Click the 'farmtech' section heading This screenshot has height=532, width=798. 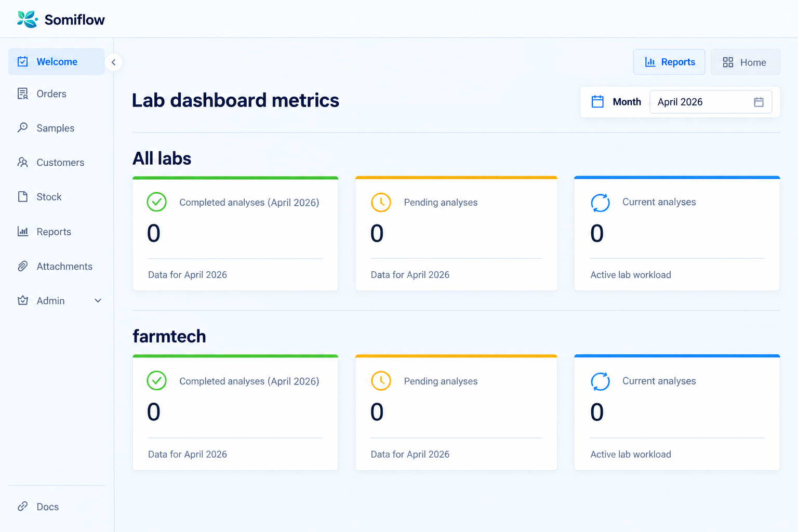pos(169,336)
